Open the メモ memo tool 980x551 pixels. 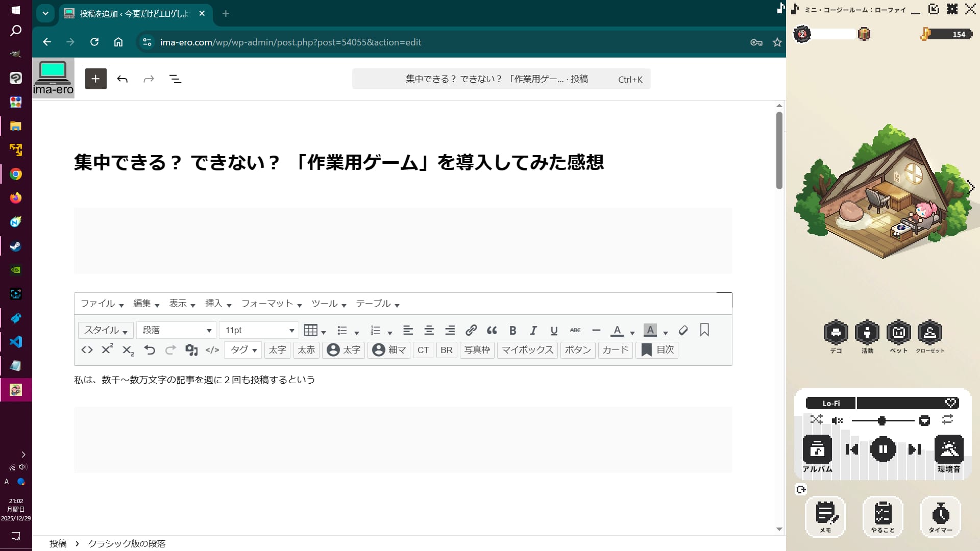[825, 516]
